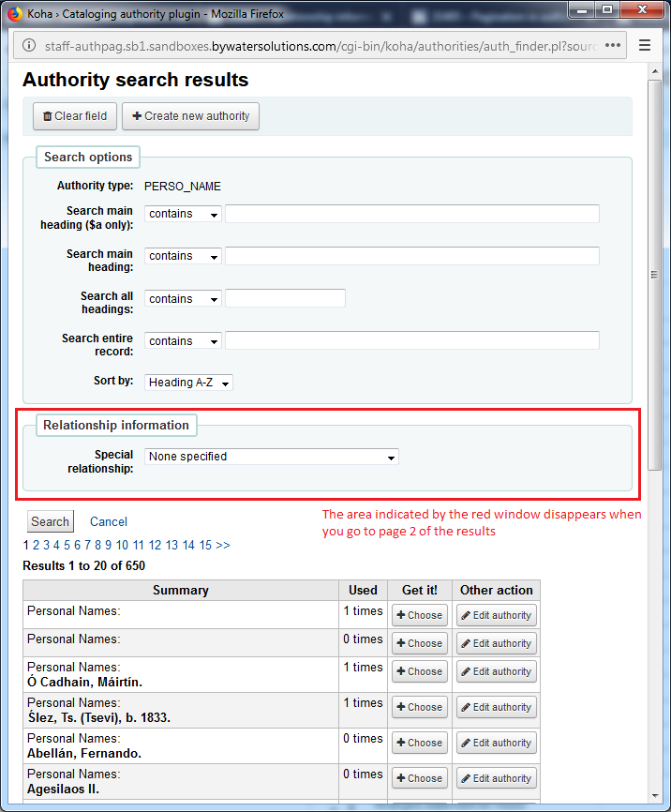
Task: Click the Cancel link
Action: (x=109, y=522)
